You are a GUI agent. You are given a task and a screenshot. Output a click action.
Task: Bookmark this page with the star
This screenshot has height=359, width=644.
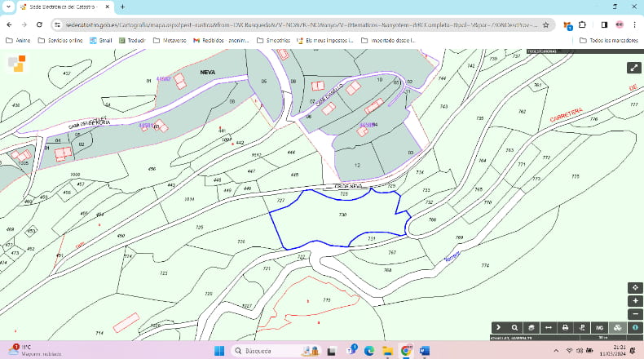[x=545, y=25]
